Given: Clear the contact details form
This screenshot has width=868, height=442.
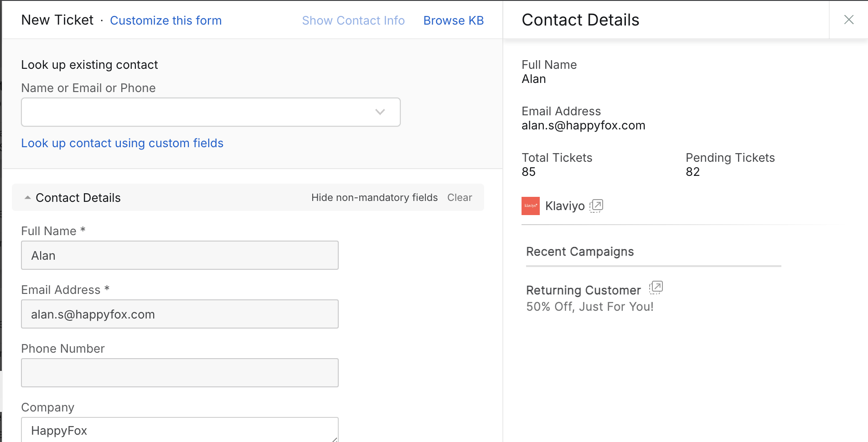Looking at the screenshot, I should pyautogui.click(x=459, y=198).
